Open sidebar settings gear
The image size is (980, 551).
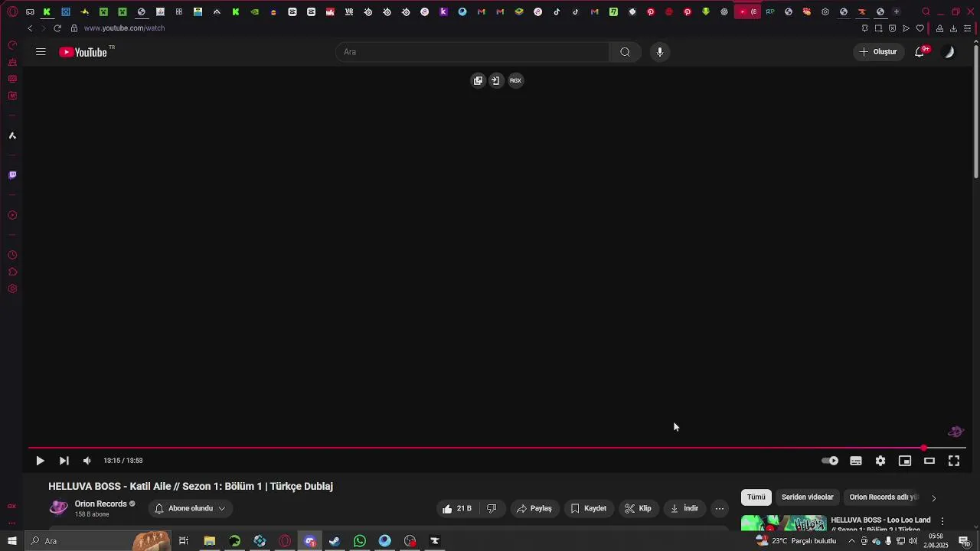[12, 289]
